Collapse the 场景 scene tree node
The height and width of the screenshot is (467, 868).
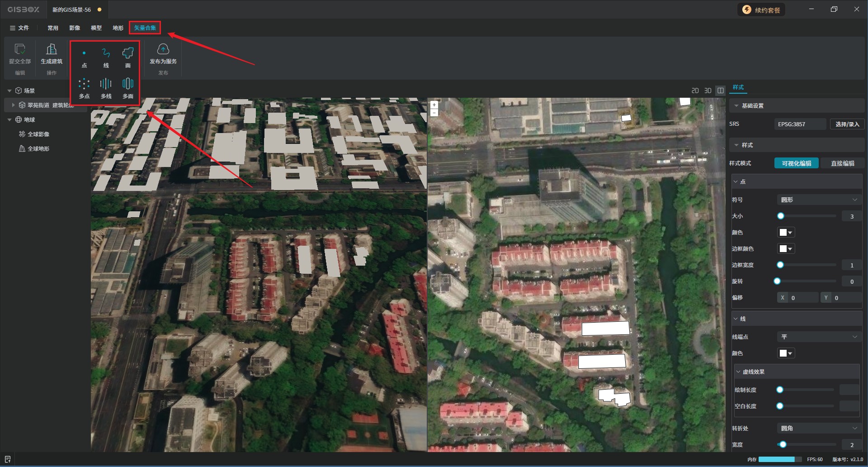point(9,91)
